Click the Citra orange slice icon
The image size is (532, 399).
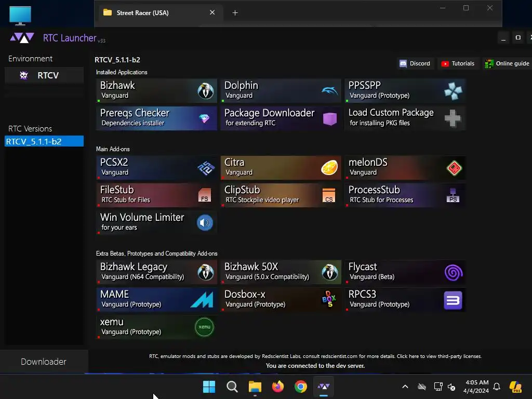329,168
